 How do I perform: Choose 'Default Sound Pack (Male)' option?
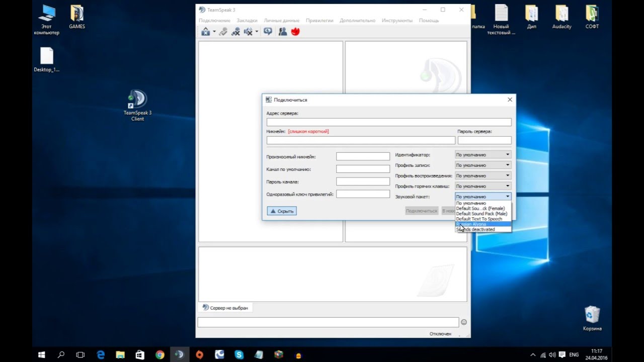483,214
